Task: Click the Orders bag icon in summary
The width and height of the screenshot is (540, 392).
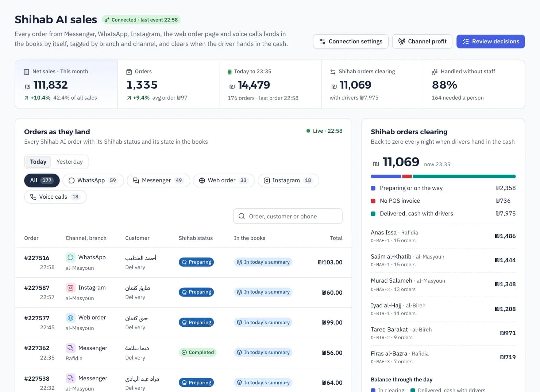Action: pyautogui.click(x=129, y=72)
